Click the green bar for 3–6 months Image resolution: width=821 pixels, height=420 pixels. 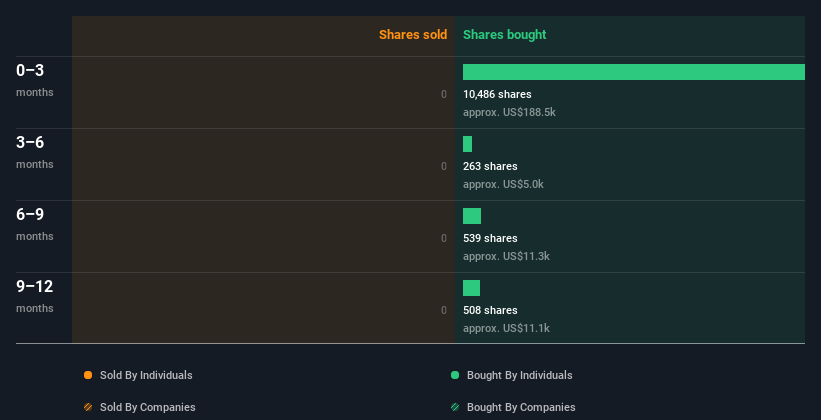click(x=468, y=144)
